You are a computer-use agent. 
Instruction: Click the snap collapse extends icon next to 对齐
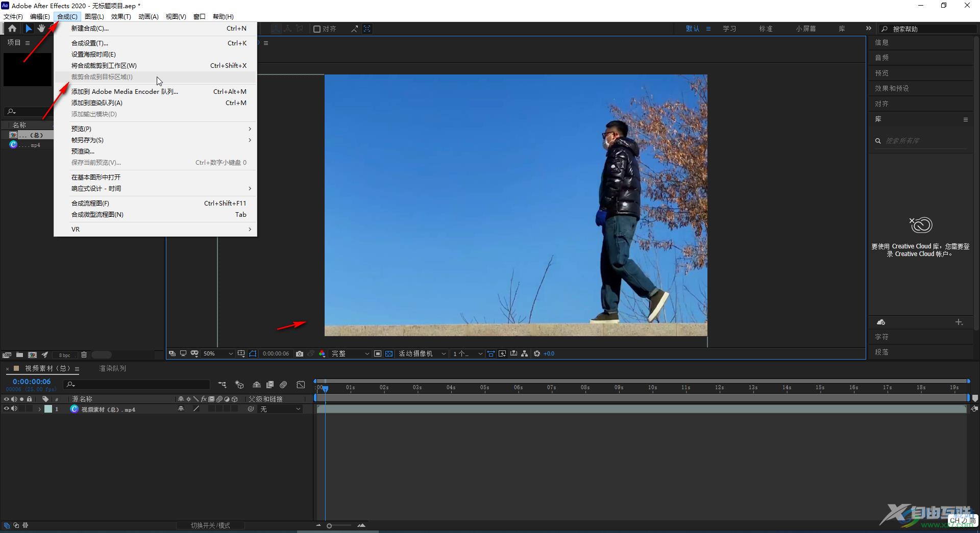pos(354,29)
